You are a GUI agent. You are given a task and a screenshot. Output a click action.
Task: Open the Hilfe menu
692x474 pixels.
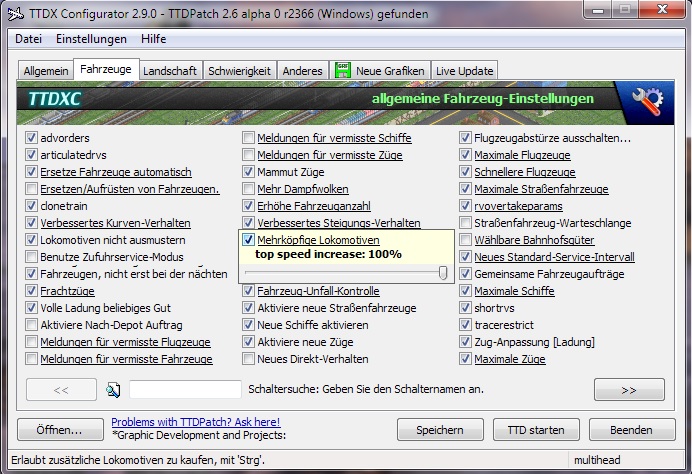pos(154,39)
